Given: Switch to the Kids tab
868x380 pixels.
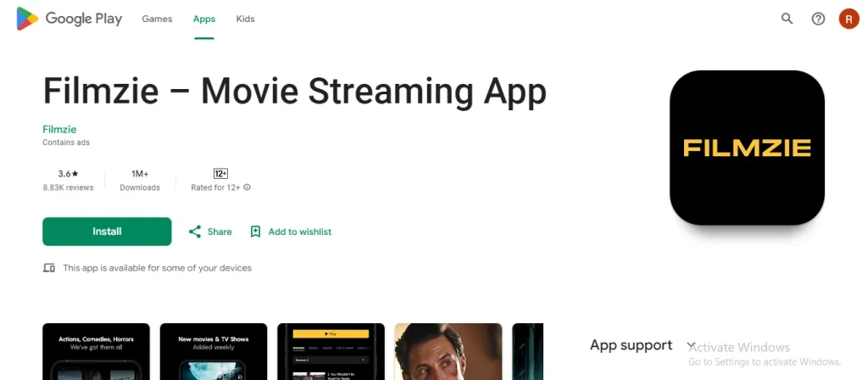Looking at the screenshot, I should [245, 19].
